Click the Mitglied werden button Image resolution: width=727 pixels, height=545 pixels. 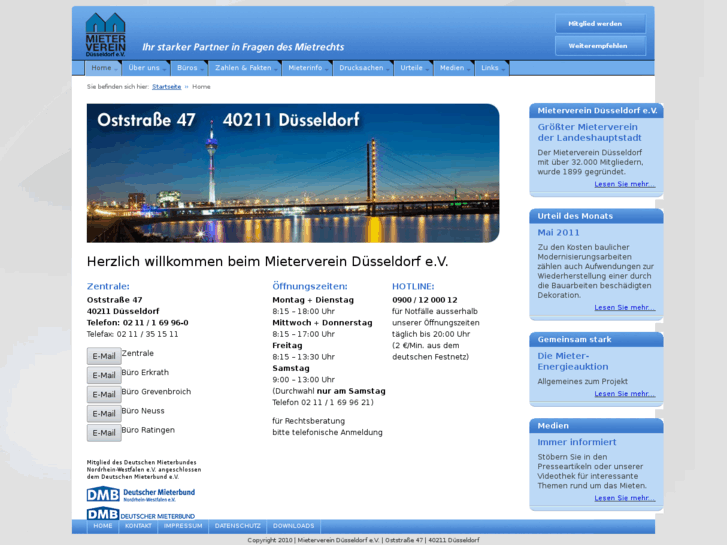600,24
